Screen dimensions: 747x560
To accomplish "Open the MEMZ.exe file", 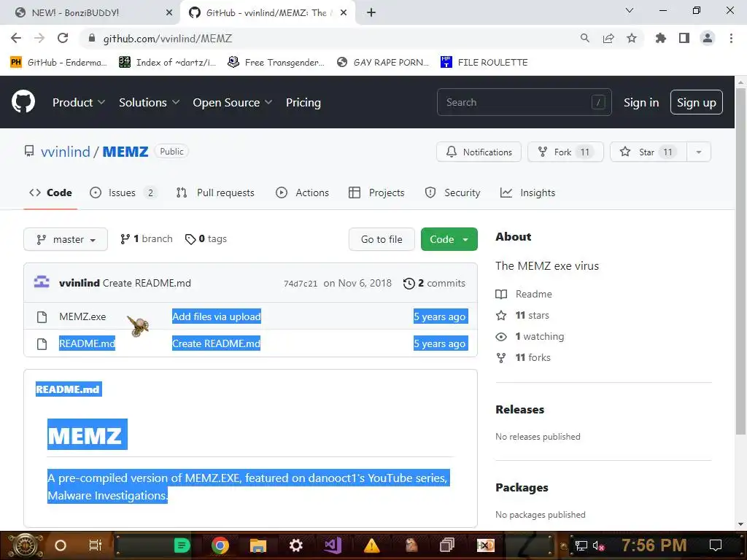I will point(82,316).
